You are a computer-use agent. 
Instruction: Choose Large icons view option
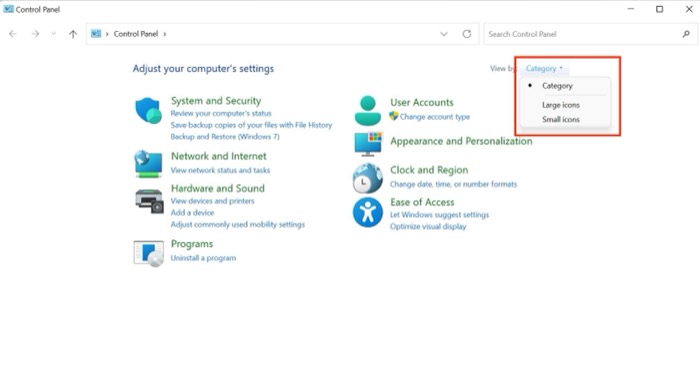click(x=561, y=105)
